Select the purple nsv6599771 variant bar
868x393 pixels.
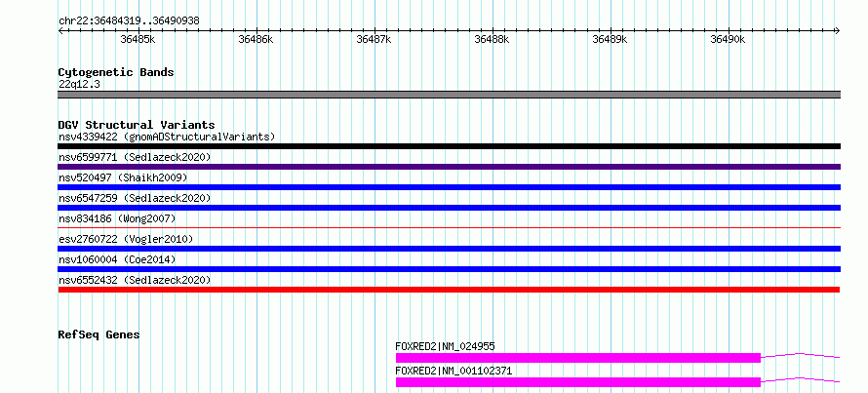450,167
